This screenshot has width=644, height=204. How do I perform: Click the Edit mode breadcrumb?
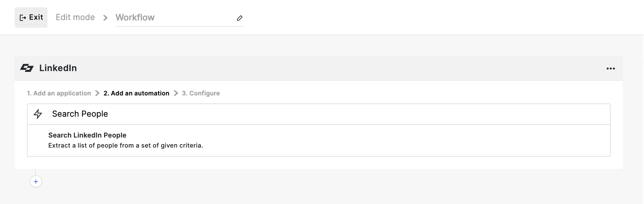[x=75, y=17]
